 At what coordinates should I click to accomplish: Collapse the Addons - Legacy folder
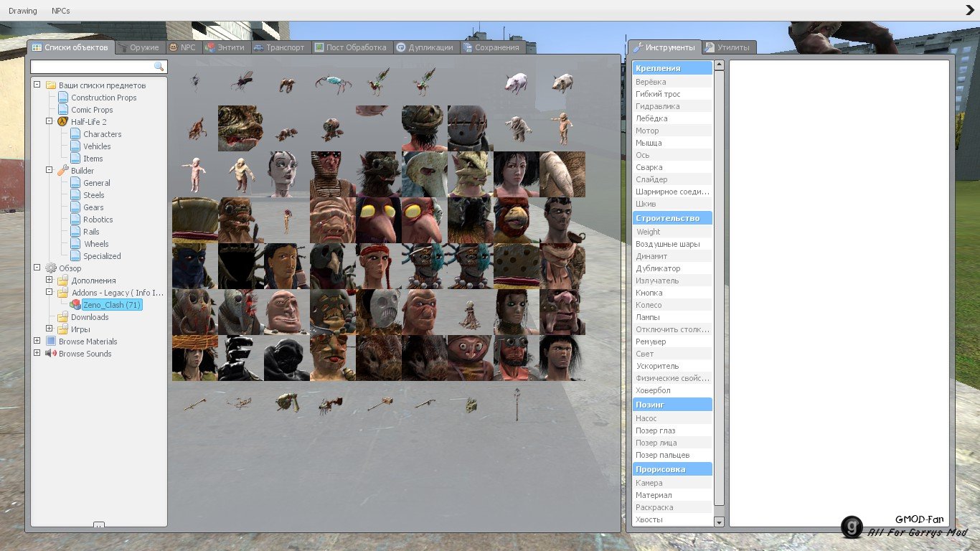pos(50,293)
